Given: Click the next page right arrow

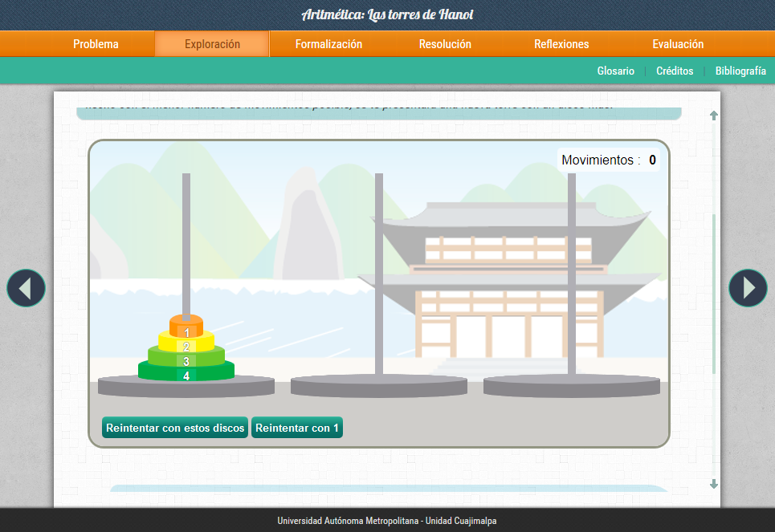Looking at the screenshot, I should 748,288.
